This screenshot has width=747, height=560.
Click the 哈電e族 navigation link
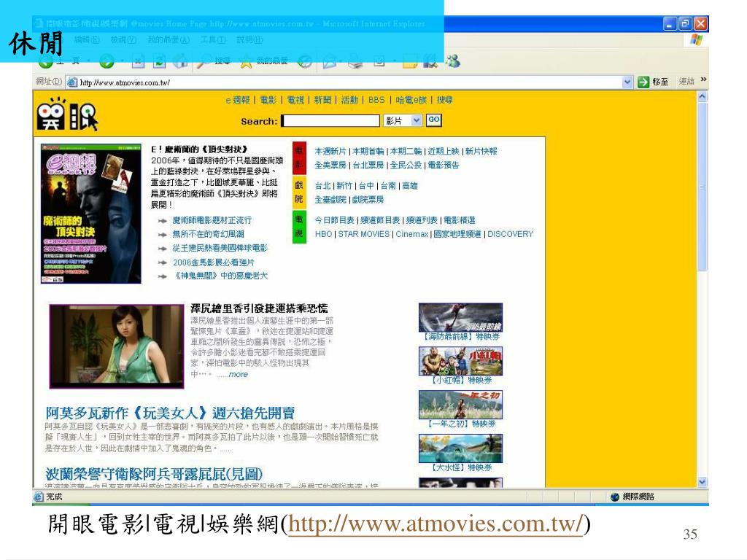click(411, 100)
